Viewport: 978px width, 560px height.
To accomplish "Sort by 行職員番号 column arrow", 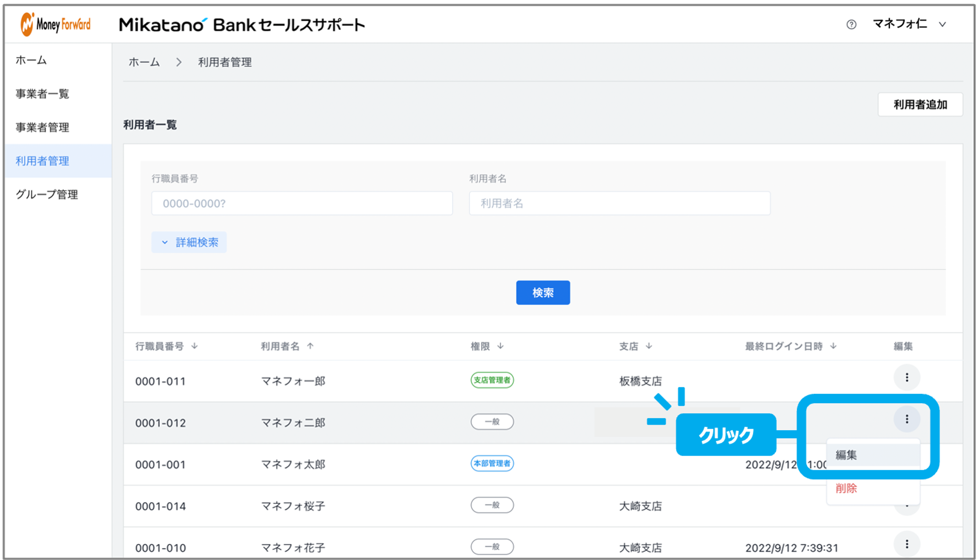I will click(195, 346).
